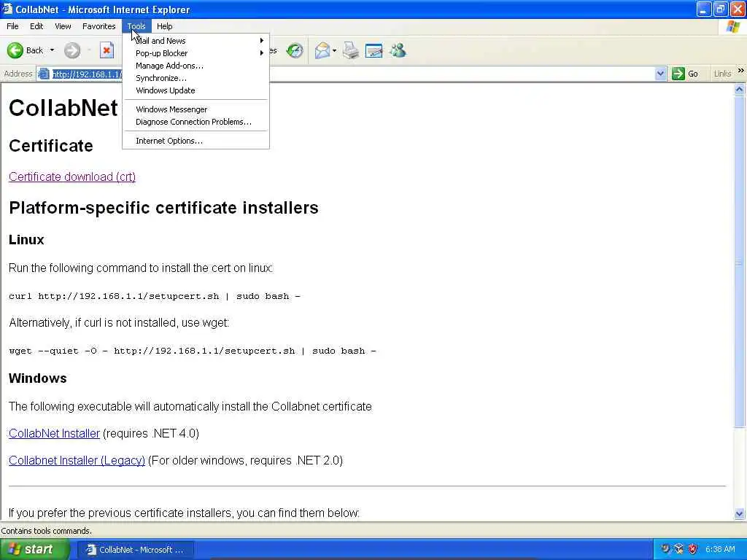This screenshot has width=747, height=560.
Task: Expand the Links toolbar chevron
Action: [741, 71]
